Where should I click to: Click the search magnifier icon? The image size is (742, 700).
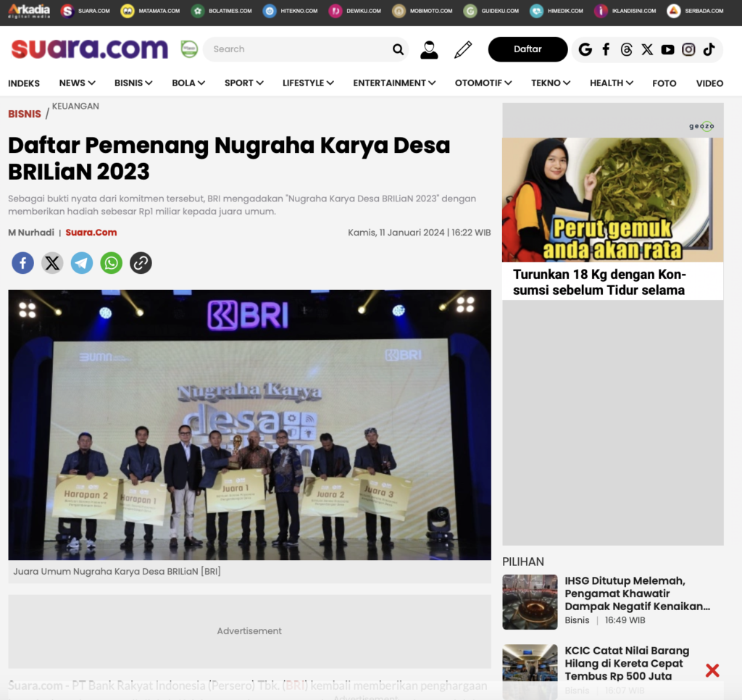tap(398, 49)
